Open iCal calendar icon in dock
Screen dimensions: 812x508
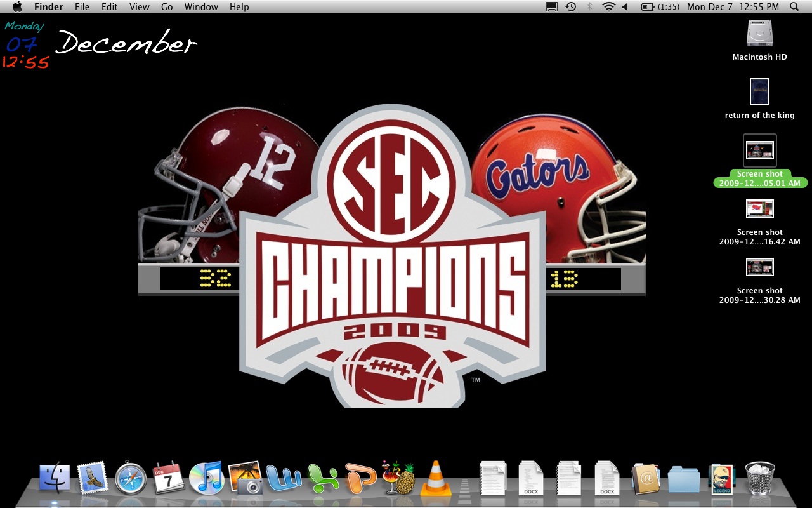(x=169, y=478)
